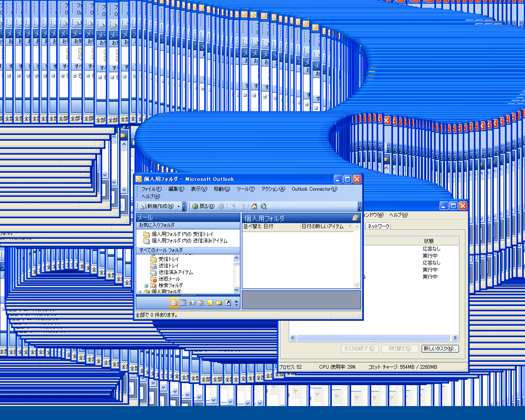
Task: Click the 新規作成(N) new item button
Action: [157, 206]
